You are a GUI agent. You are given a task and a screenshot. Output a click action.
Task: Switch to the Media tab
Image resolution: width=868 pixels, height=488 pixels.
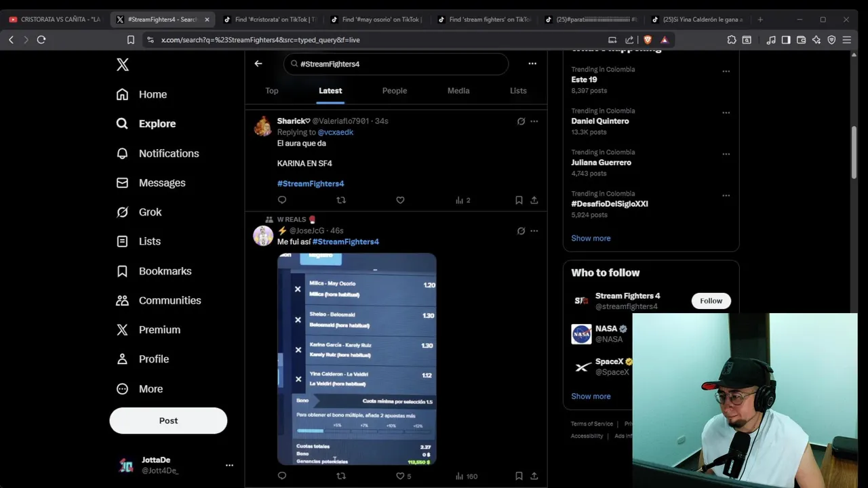(x=458, y=90)
